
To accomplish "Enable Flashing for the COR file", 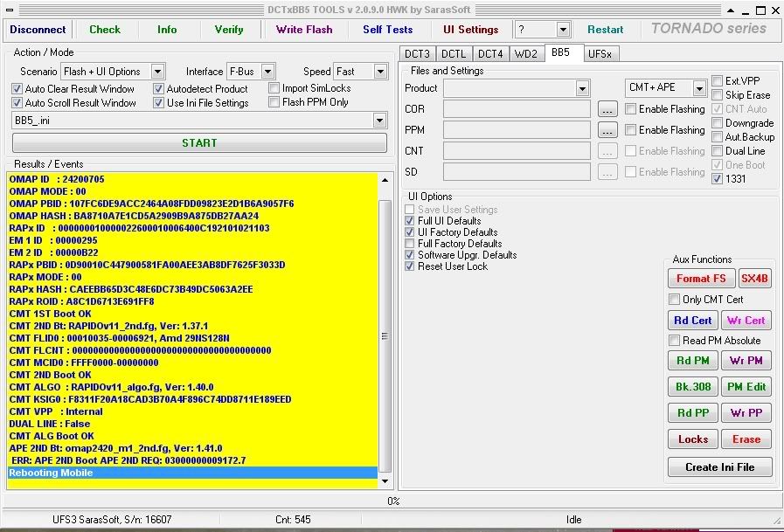I will pos(631,109).
